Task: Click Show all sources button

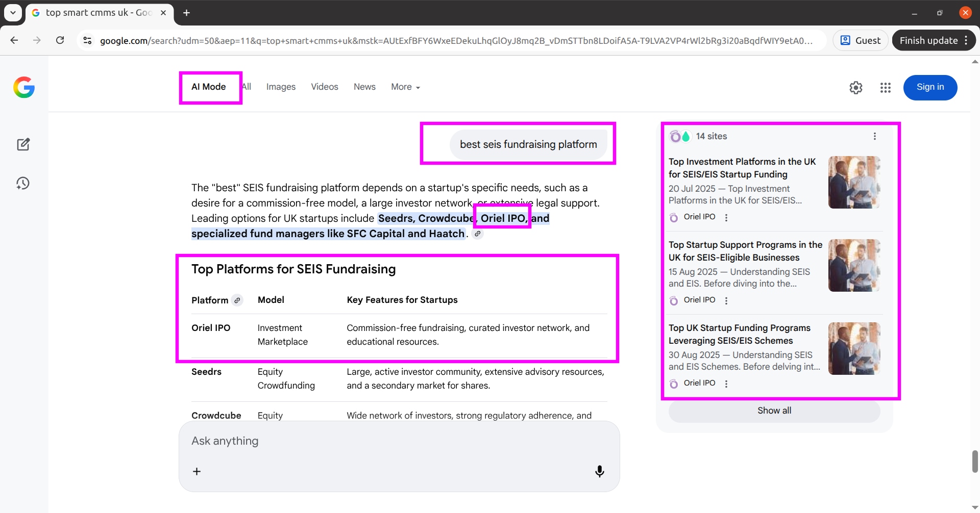Action: tap(774, 411)
